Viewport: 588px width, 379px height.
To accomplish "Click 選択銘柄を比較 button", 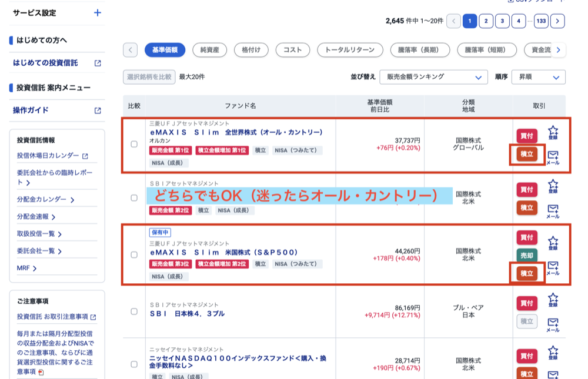I will pyautogui.click(x=149, y=77).
